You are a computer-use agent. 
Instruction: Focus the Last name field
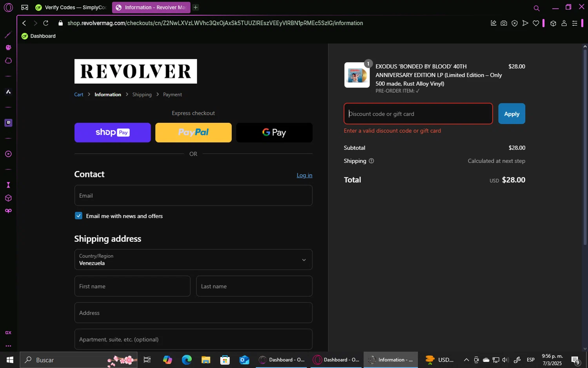coord(254,286)
